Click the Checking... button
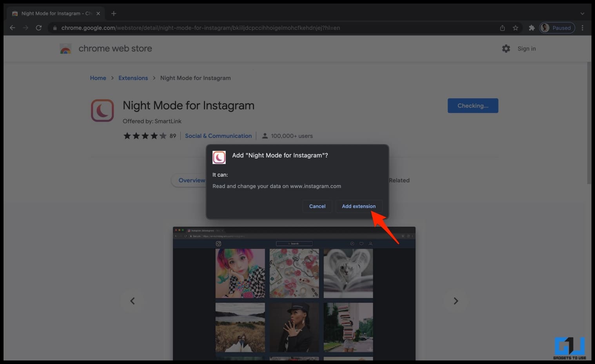The height and width of the screenshot is (364, 595). click(473, 106)
